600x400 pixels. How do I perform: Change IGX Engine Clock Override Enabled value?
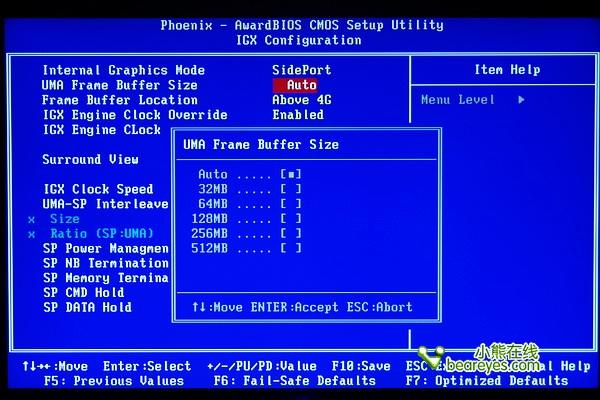[x=298, y=115]
